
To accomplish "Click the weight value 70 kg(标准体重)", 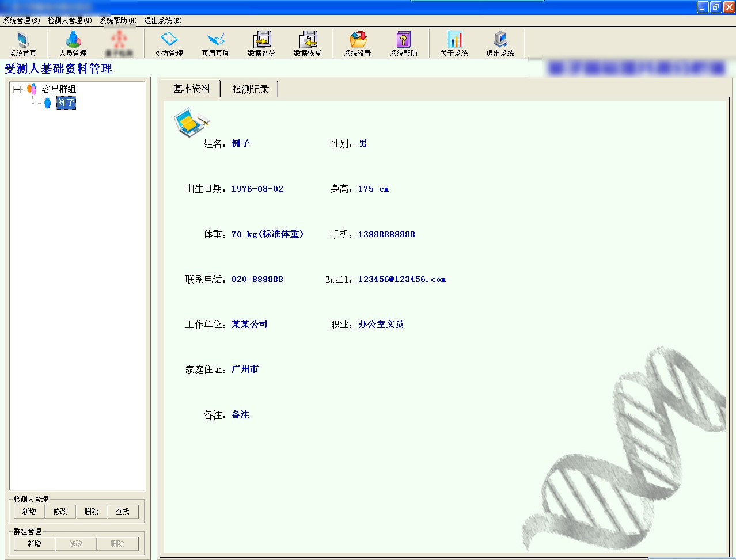I will tap(268, 234).
